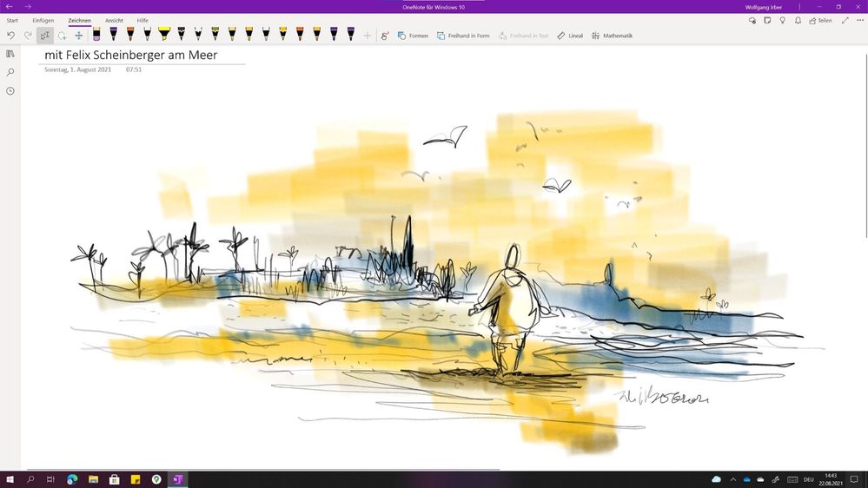The height and width of the screenshot is (488, 868).
Task: Open the touch keyboard tray icon
Action: pos(792,479)
